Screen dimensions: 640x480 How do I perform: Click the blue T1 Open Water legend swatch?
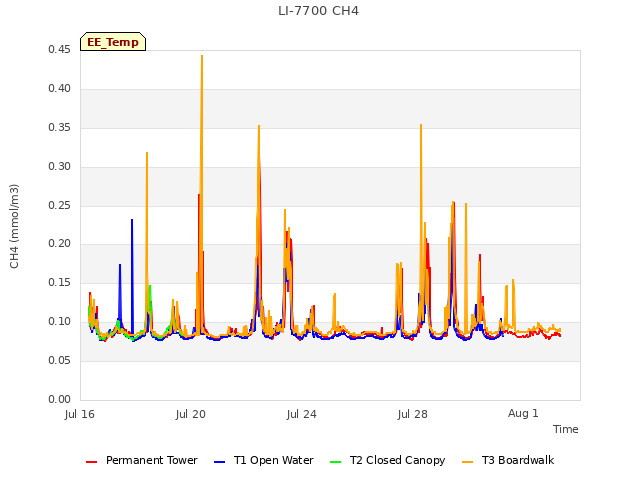(x=220, y=462)
